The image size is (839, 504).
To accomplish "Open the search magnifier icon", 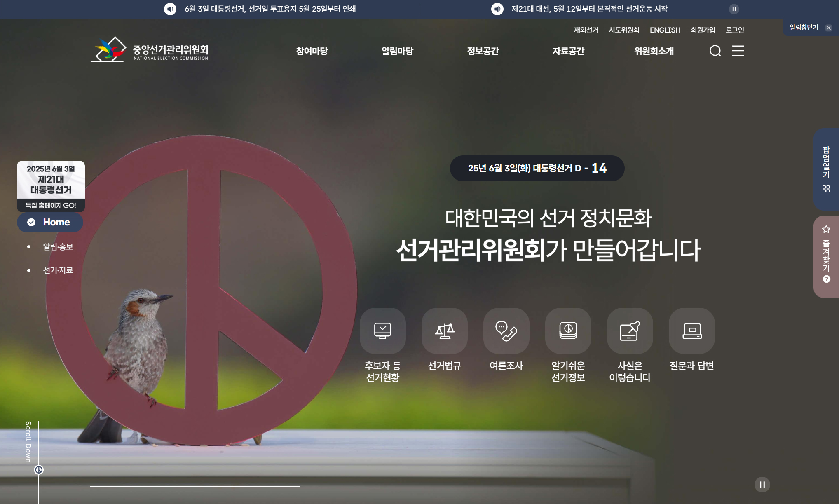I will (715, 51).
